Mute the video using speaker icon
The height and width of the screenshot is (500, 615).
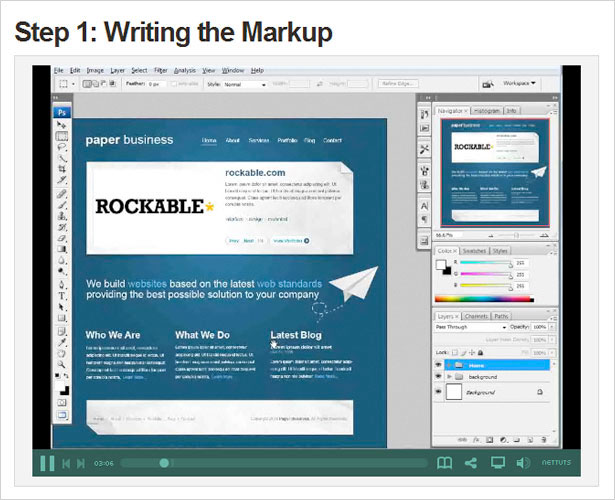coord(523,463)
